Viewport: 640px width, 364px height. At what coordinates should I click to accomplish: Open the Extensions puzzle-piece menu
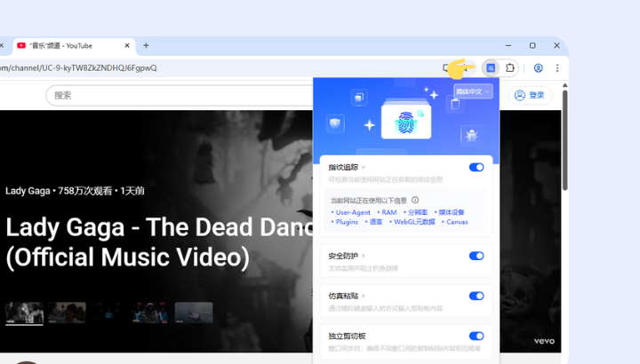(510, 68)
